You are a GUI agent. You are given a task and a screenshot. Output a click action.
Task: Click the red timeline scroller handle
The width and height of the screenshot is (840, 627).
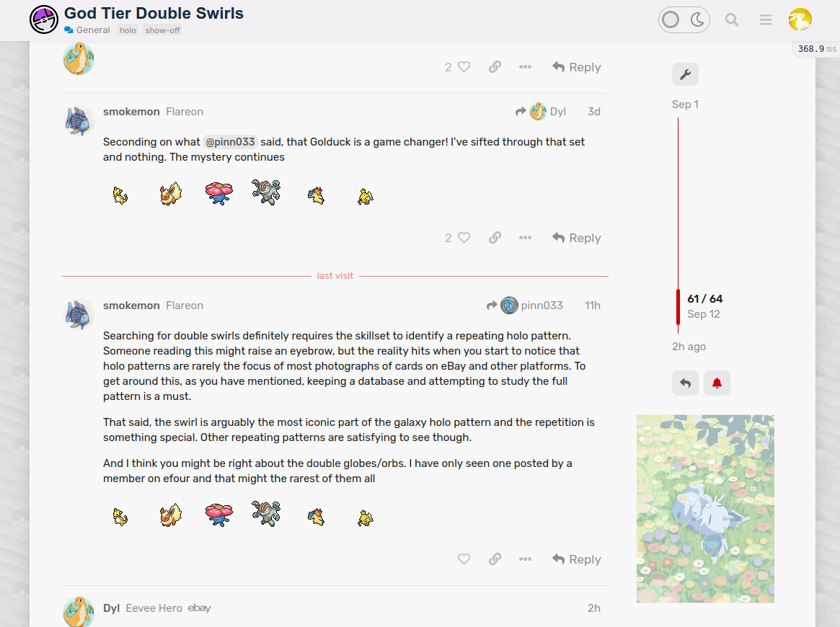(x=678, y=307)
